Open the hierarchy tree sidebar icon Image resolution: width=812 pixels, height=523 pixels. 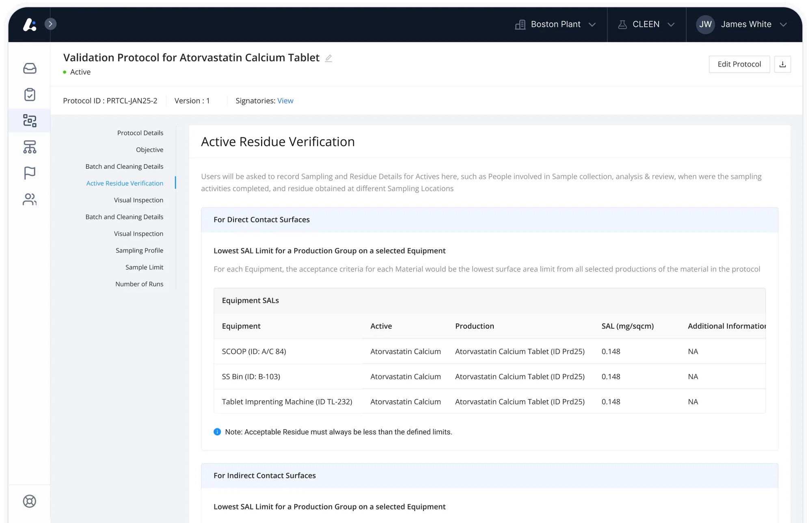coord(30,147)
